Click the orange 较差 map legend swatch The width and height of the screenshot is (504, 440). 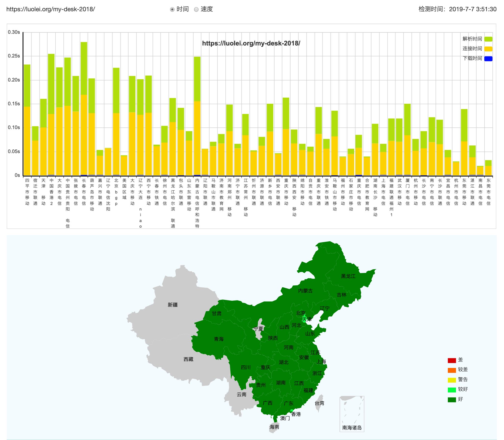tap(452, 370)
